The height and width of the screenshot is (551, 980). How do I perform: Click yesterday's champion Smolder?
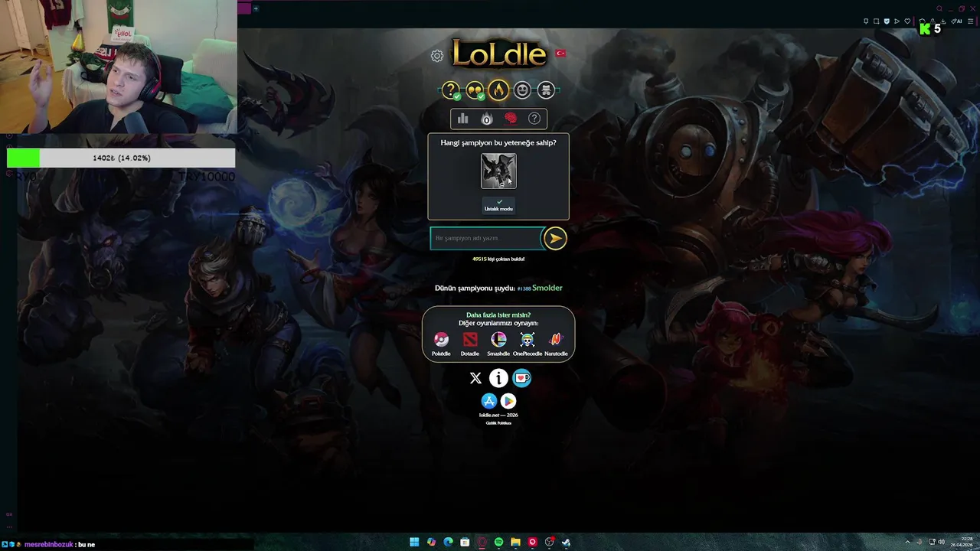(x=547, y=288)
